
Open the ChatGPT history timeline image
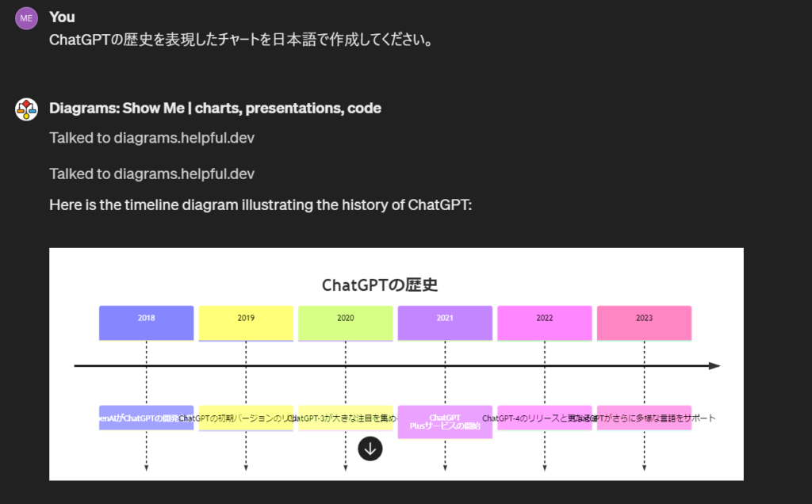[396, 364]
